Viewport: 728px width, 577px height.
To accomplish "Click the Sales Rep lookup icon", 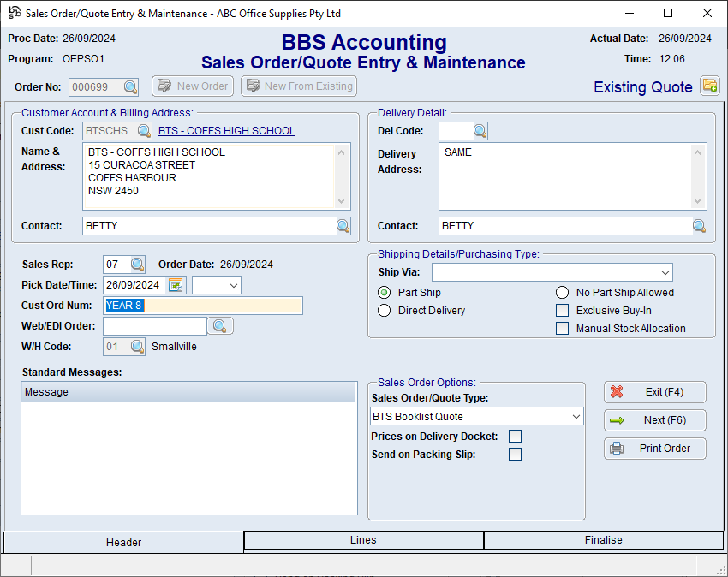I will (137, 265).
